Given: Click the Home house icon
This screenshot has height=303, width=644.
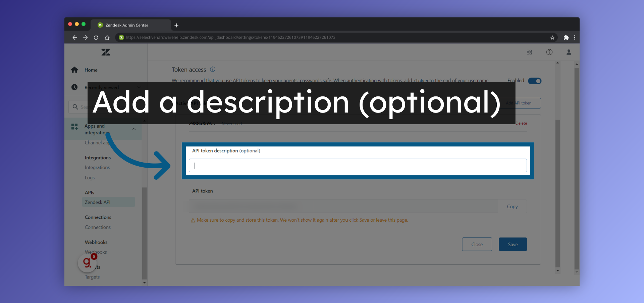Looking at the screenshot, I should (74, 70).
